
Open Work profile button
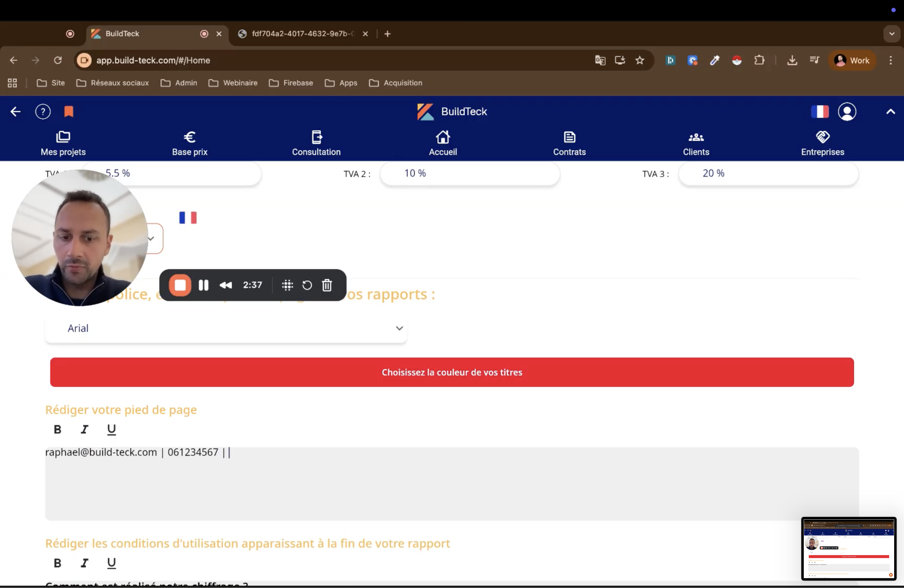(852, 60)
